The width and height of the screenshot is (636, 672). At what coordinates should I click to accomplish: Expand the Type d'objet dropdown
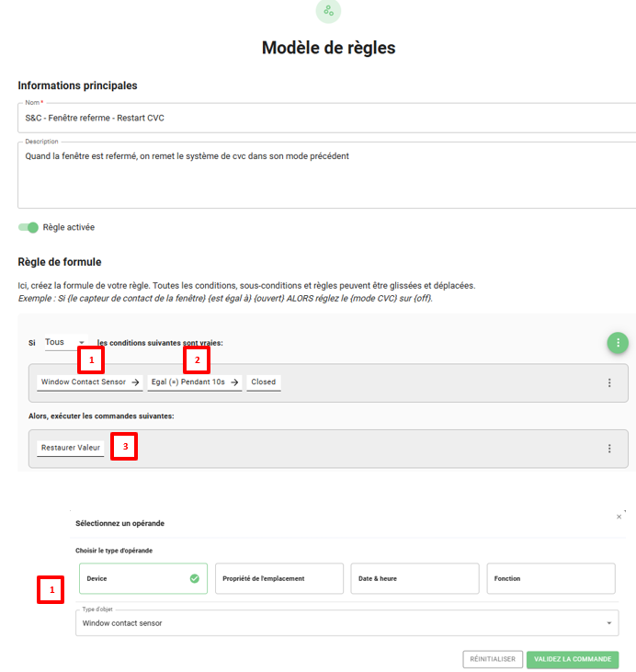346,623
